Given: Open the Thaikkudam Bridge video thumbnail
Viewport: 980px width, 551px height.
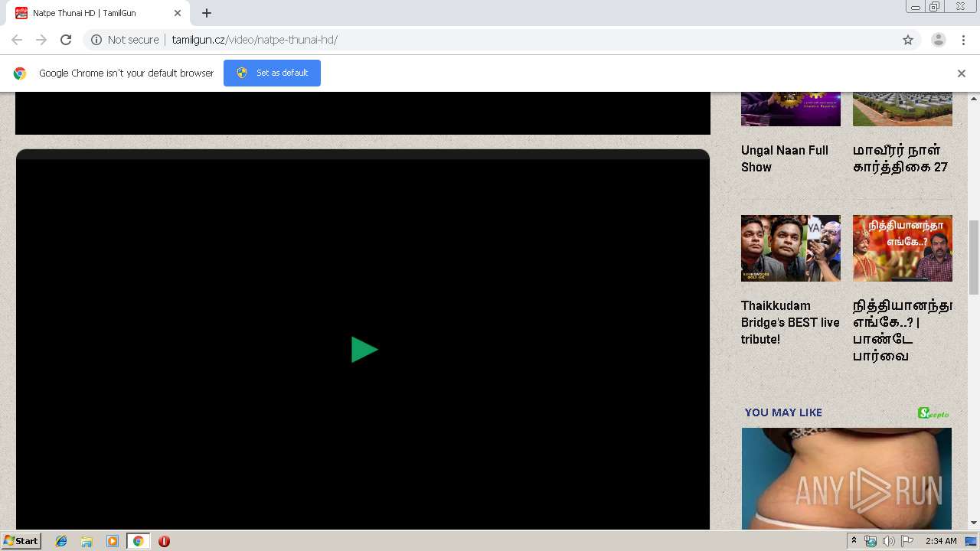Looking at the screenshot, I should click(791, 248).
